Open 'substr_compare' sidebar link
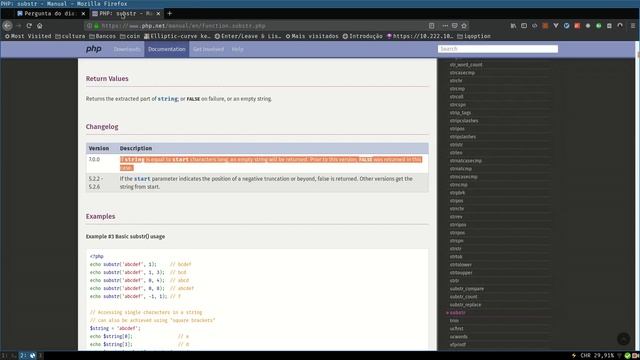 click(x=467, y=289)
